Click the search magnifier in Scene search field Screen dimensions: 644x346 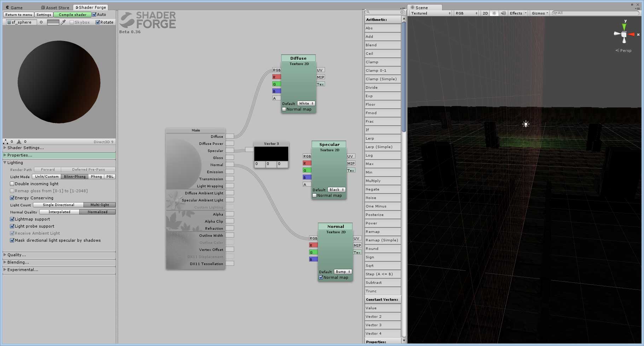[x=555, y=13]
